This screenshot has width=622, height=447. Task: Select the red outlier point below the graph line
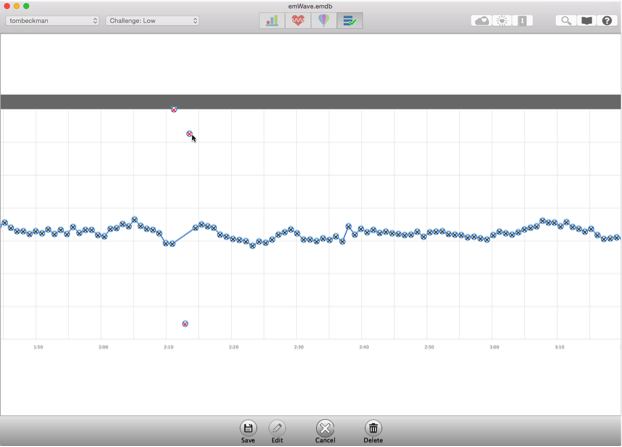pos(185,324)
